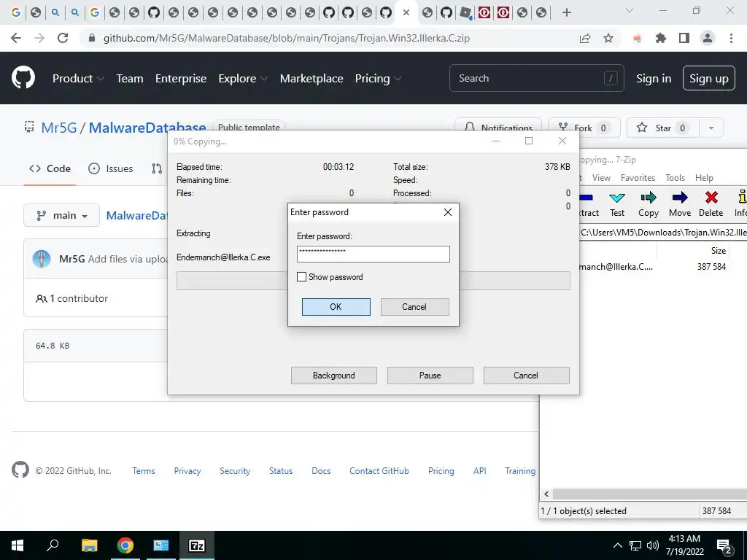Open the MalwareDatabase repository link
747x560 pixels.
pos(147,128)
